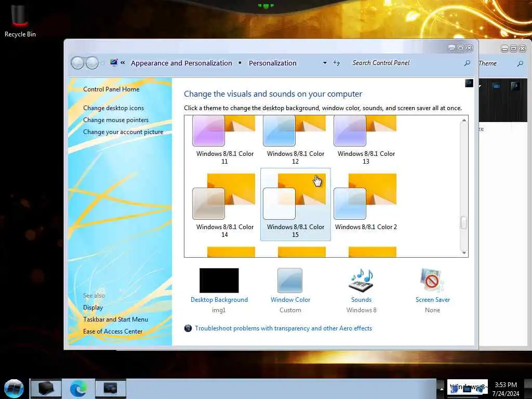The height and width of the screenshot is (399, 532).
Task: Click the theme list scroll down arrow
Action: [x=464, y=252]
